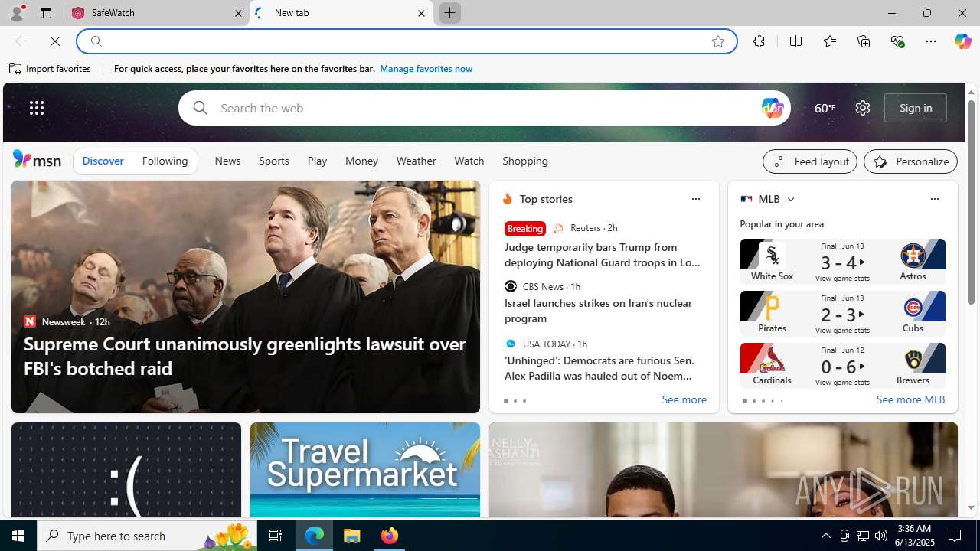
Task: Open the Extensions puzzle icon
Action: (759, 41)
